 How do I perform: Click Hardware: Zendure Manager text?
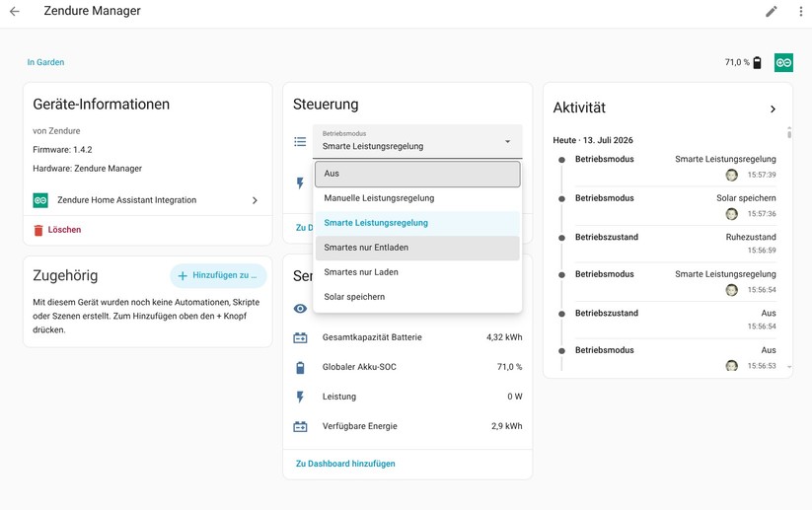pos(87,169)
